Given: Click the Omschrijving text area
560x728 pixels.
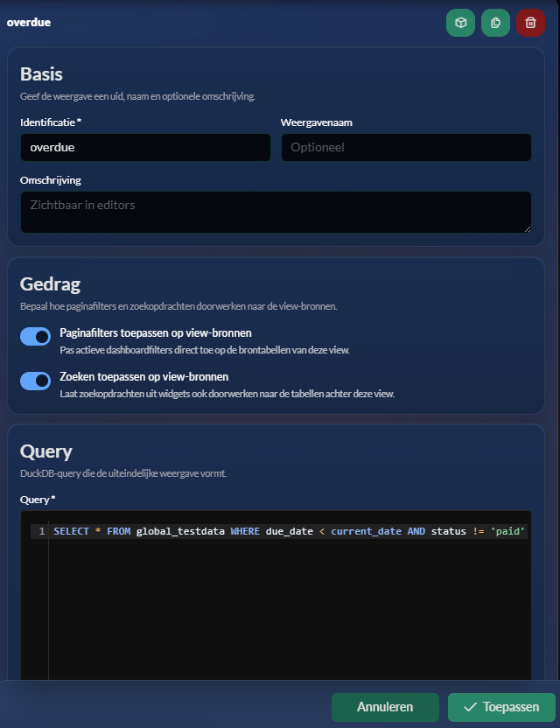Looking at the screenshot, I should click(276, 212).
